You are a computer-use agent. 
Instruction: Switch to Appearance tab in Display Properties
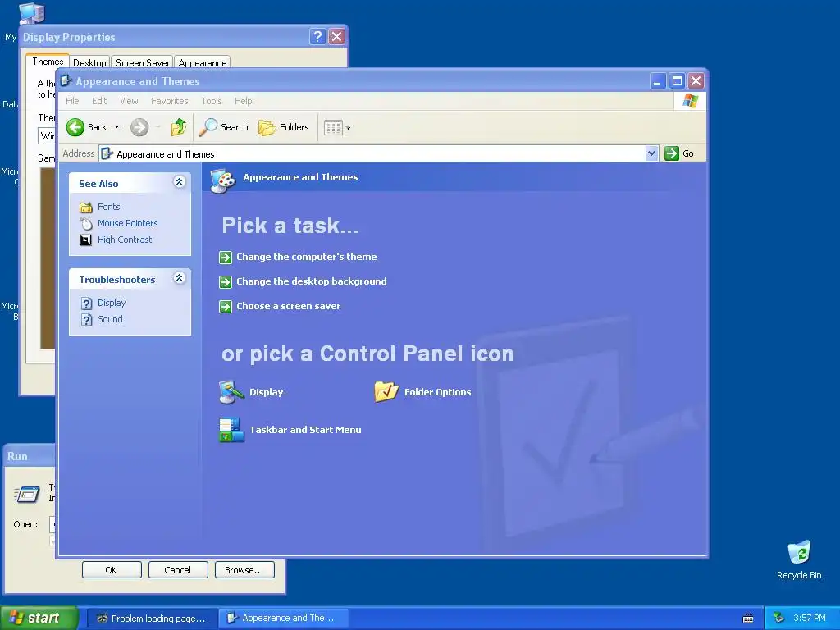203,62
